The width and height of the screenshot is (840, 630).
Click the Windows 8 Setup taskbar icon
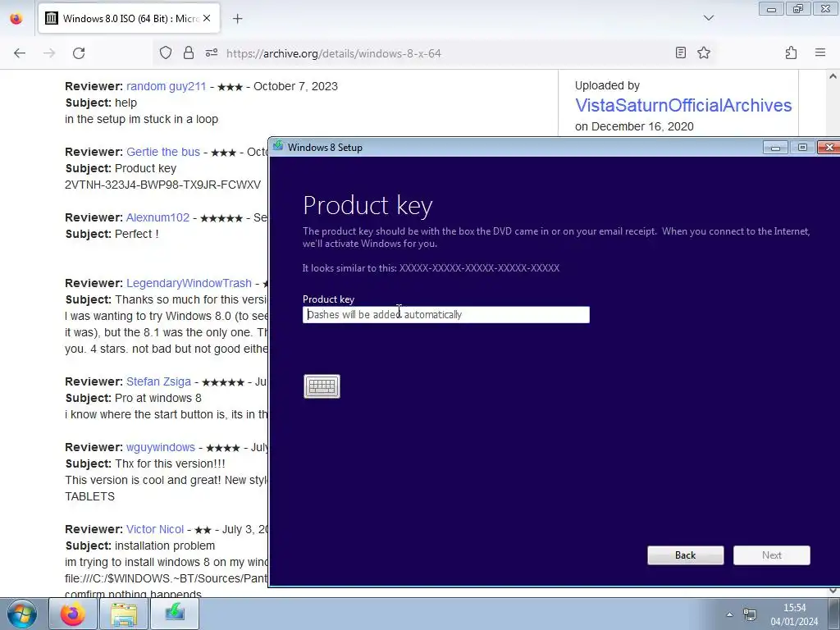(x=175, y=614)
